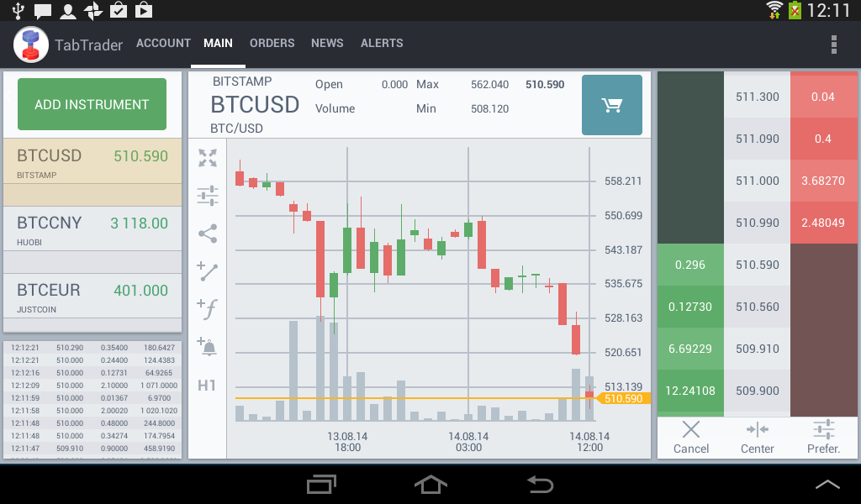Select ask price 511.090 row

758,139
